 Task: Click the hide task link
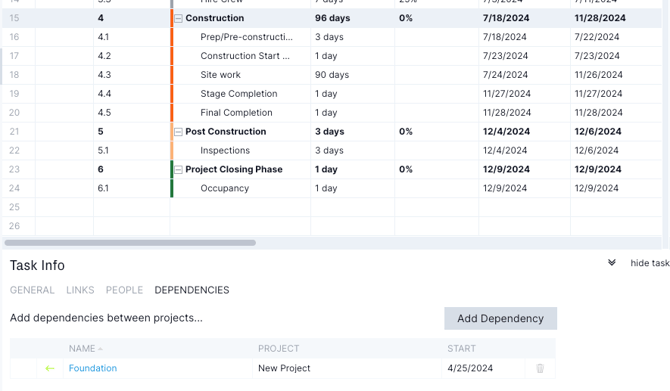(650, 263)
